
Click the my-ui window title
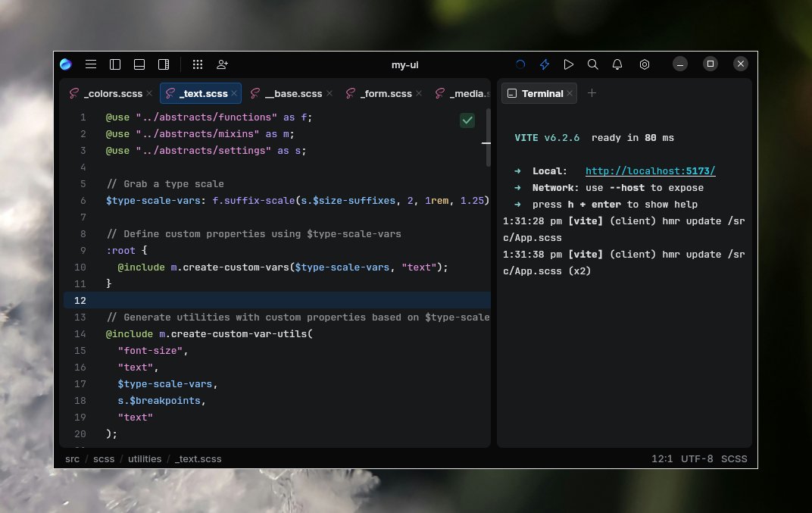(x=405, y=64)
